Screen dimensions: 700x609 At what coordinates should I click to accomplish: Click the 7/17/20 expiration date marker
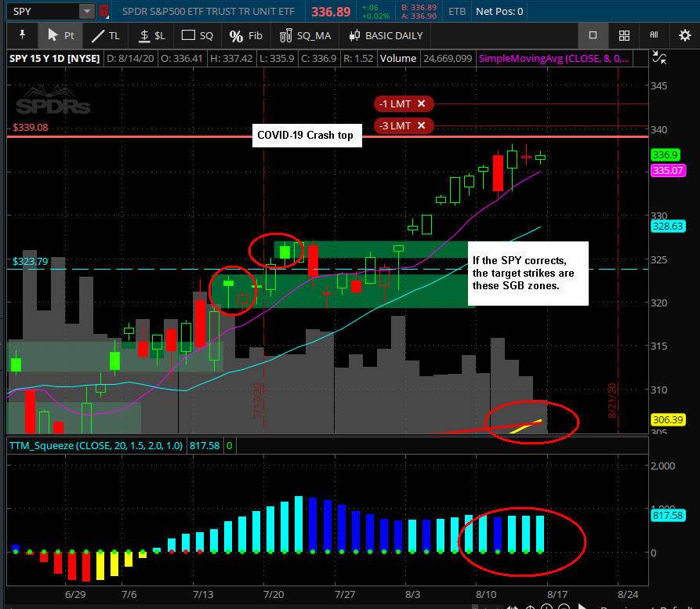258,401
